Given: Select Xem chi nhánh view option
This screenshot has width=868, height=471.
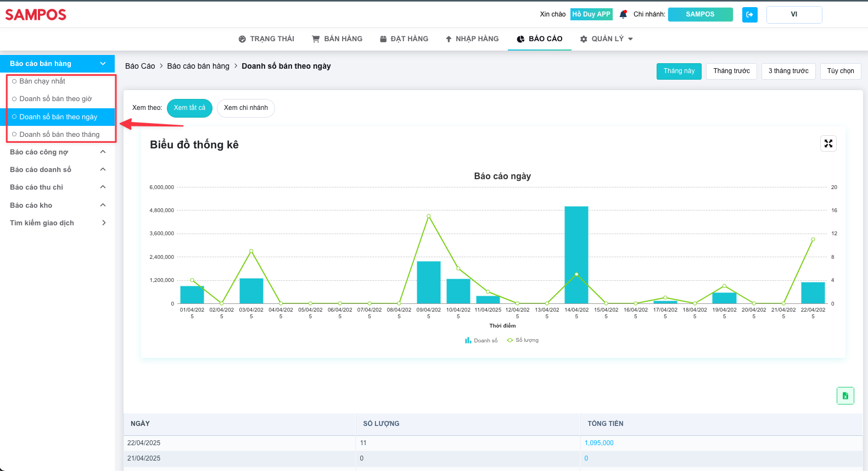Looking at the screenshot, I should click(x=245, y=108).
